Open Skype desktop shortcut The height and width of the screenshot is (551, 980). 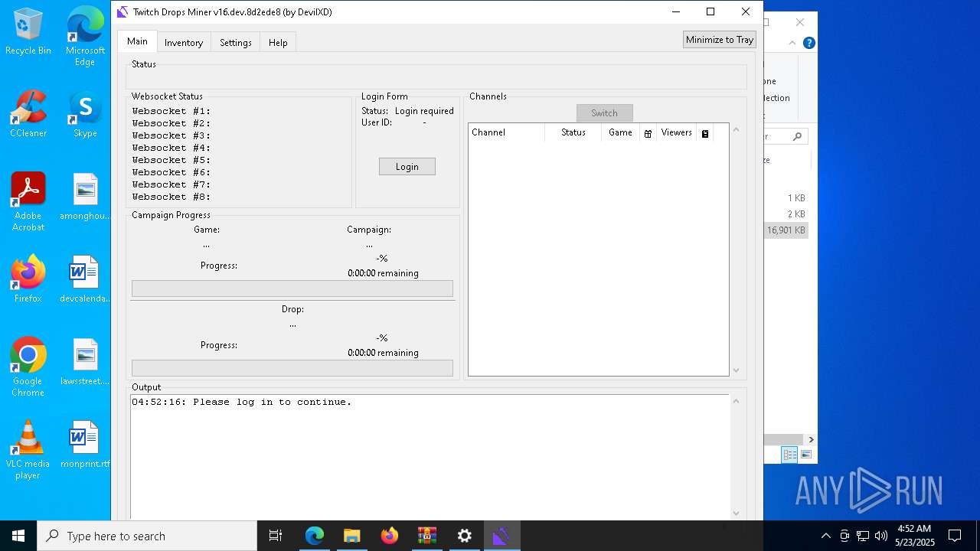[x=85, y=114]
